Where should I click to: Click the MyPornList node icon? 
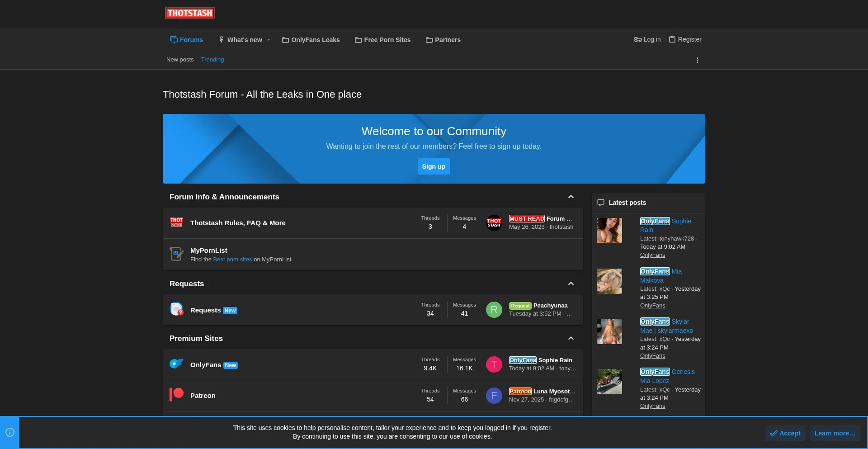coord(176,254)
